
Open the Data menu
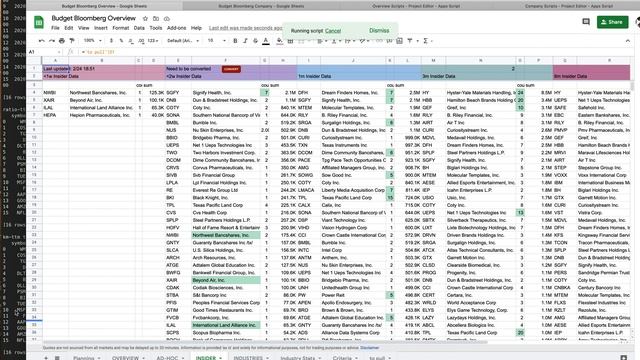coord(139,28)
